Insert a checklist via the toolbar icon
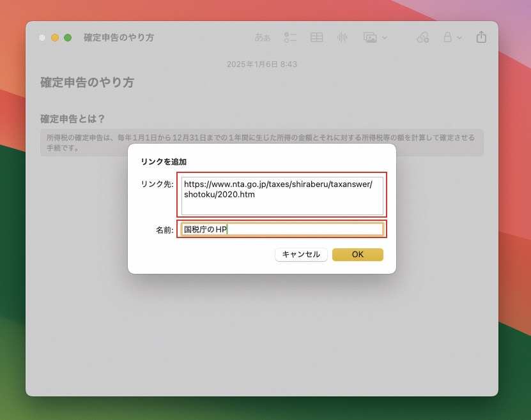The width and height of the screenshot is (531, 420). [290, 37]
